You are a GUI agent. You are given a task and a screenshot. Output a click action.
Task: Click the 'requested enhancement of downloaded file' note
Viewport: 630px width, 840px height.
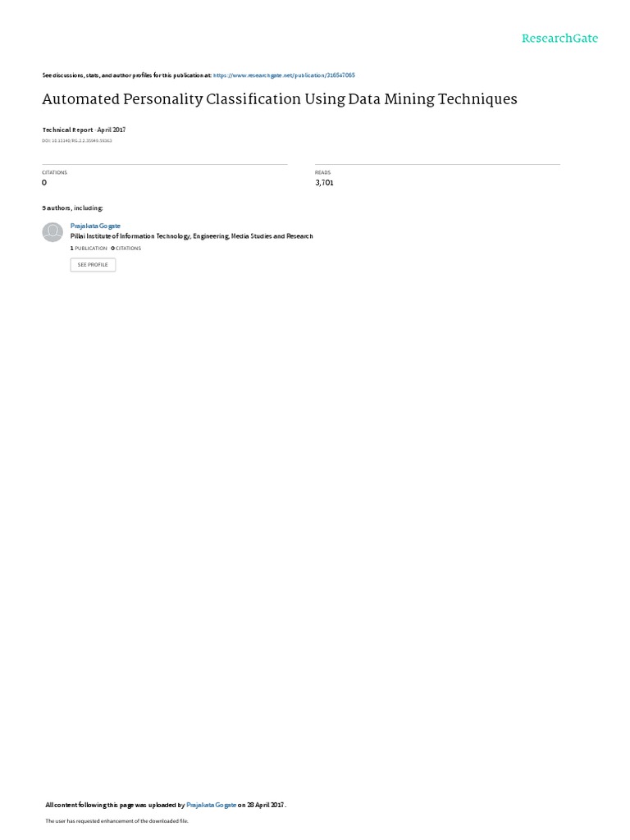[x=116, y=820]
